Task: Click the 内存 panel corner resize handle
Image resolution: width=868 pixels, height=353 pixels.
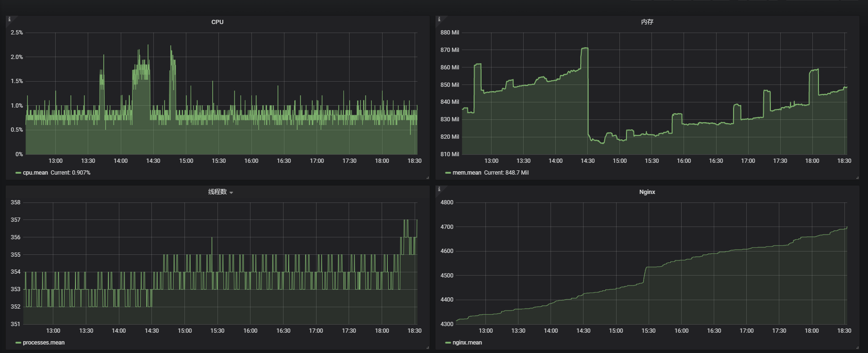Action: [x=857, y=177]
